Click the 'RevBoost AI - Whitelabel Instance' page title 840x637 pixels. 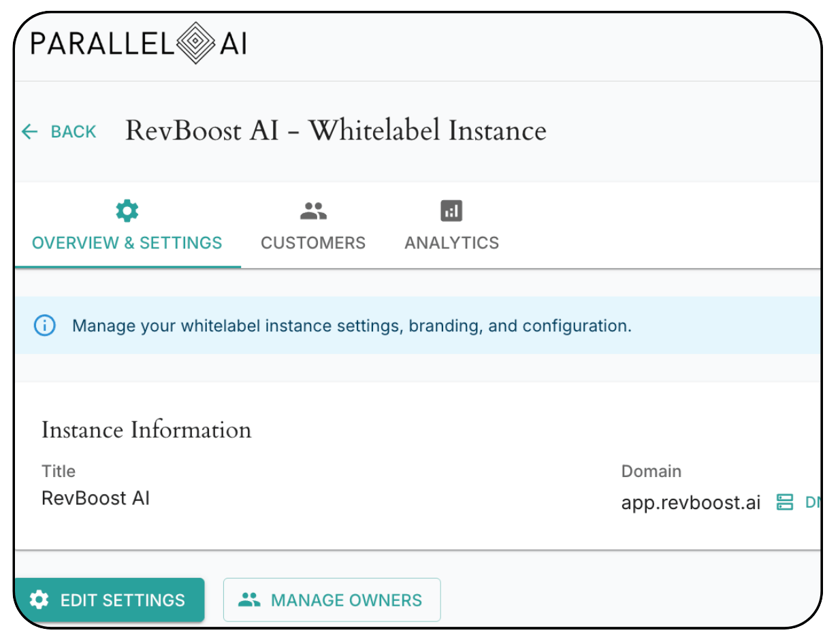pyautogui.click(x=336, y=131)
